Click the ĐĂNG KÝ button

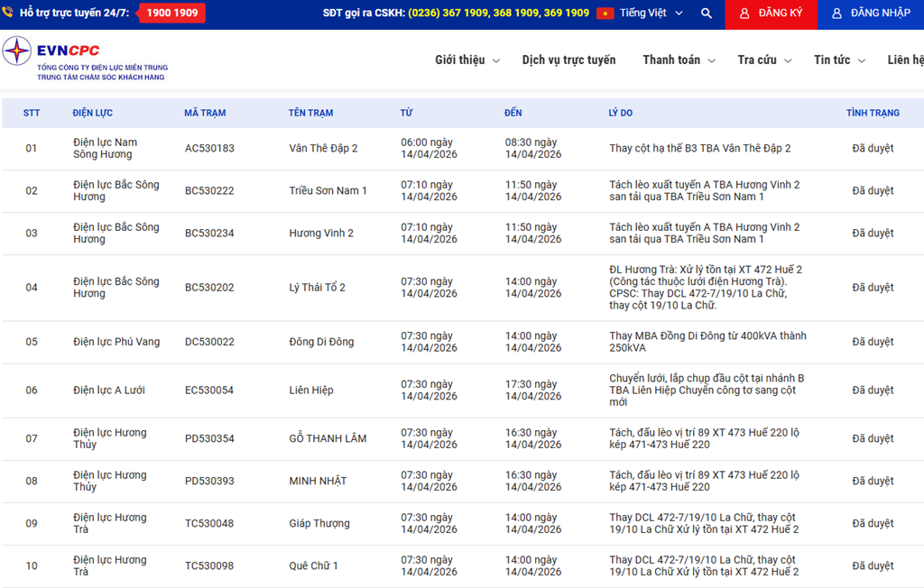click(x=771, y=14)
